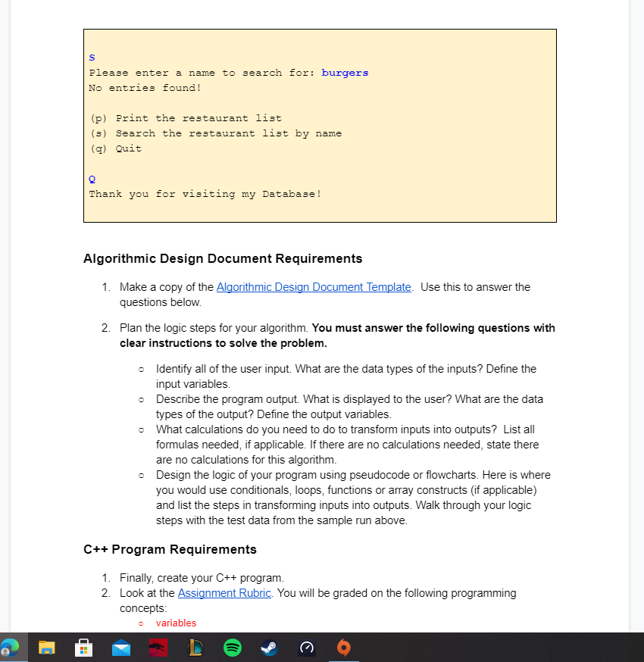Click the blue Q command letter

pos(92,179)
